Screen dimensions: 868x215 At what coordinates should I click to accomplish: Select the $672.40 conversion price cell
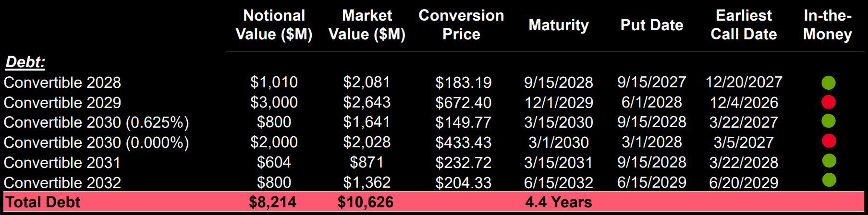coord(463,103)
